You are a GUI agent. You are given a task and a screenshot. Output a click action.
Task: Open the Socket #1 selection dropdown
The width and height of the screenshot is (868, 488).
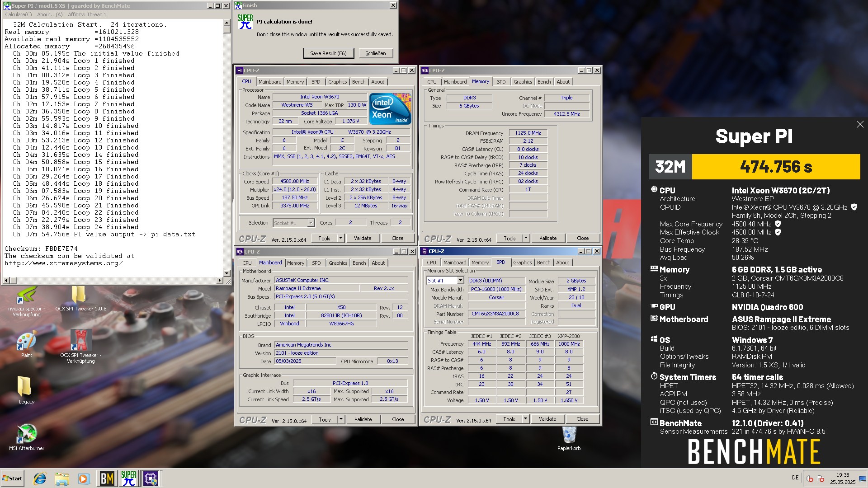click(311, 223)
